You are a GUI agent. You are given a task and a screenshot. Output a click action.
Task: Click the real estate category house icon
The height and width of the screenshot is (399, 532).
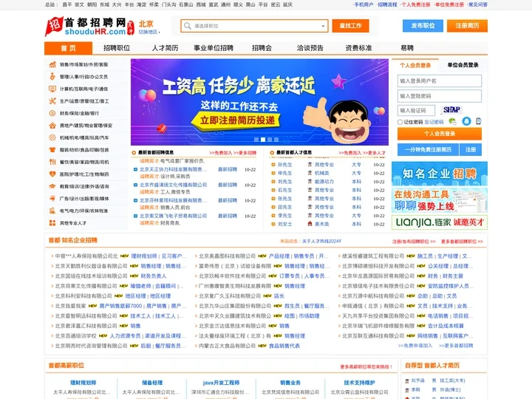point(52,126)
